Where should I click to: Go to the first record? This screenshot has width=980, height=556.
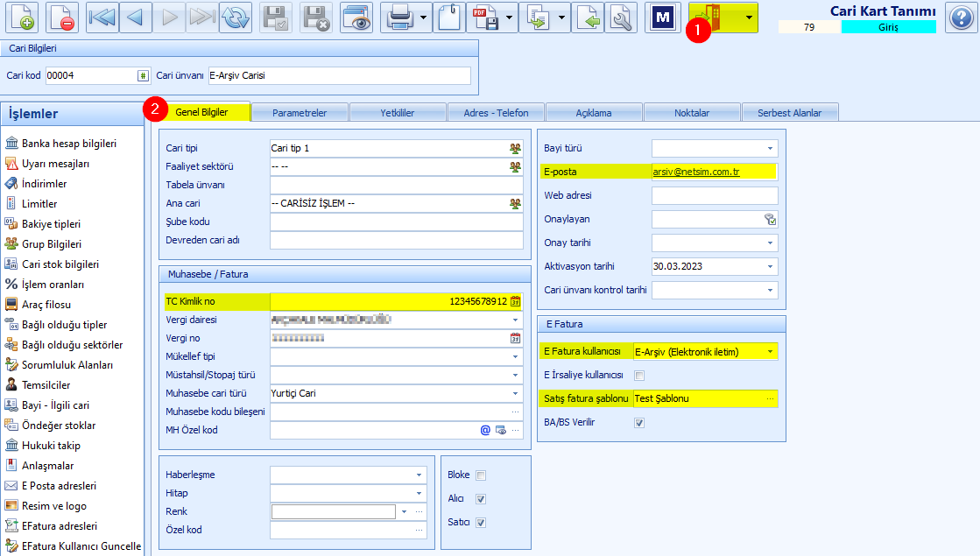[102, 18]
